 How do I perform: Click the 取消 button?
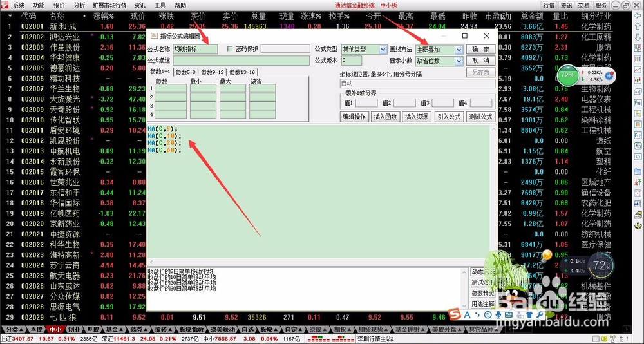pos(480,61)
